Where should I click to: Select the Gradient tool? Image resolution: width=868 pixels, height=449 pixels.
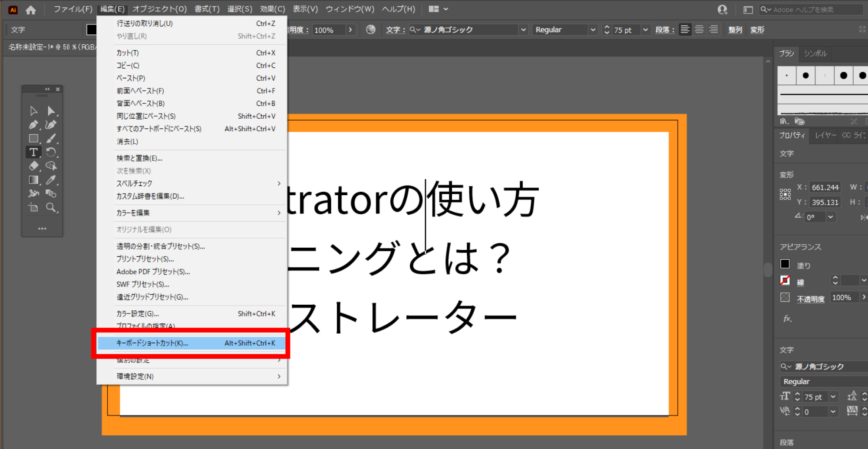tap(33, 180)
